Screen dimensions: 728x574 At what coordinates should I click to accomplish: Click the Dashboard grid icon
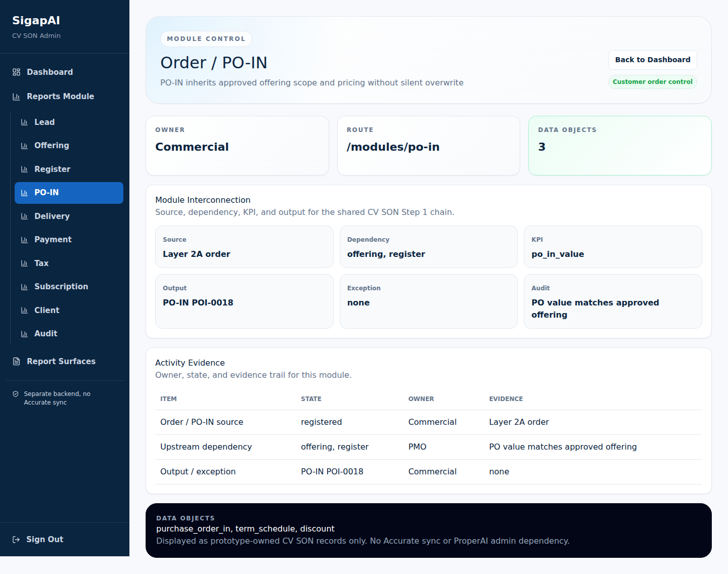(16, 72)
